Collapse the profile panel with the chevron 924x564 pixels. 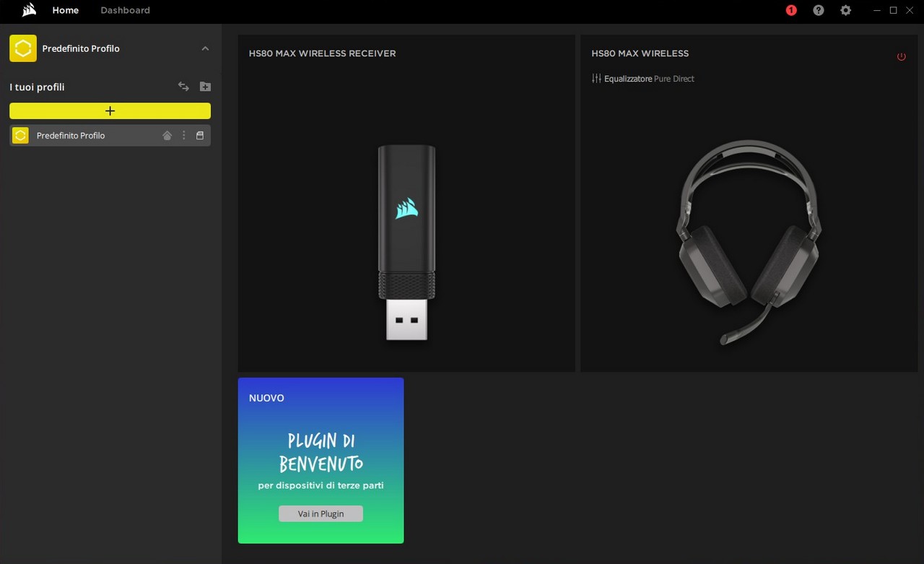click(205, 48)
